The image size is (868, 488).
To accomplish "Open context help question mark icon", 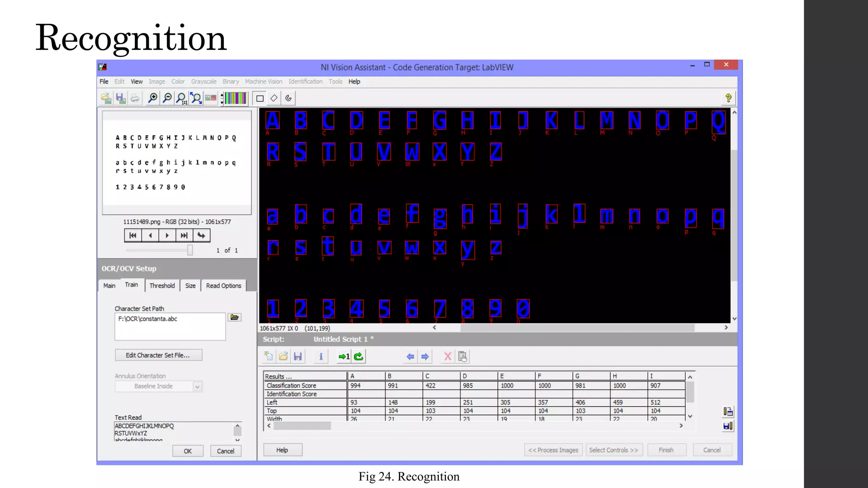I will point(728,98).
